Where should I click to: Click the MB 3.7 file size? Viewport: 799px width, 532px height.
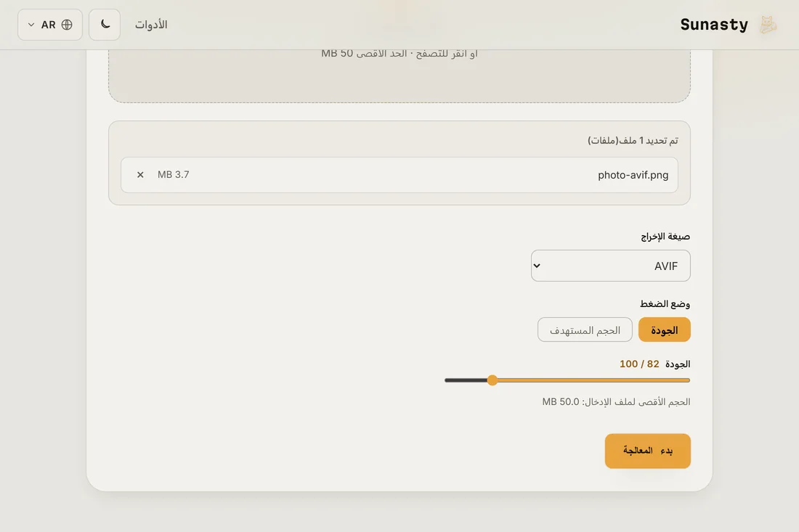pyautogui.click(x=174, y=175)
